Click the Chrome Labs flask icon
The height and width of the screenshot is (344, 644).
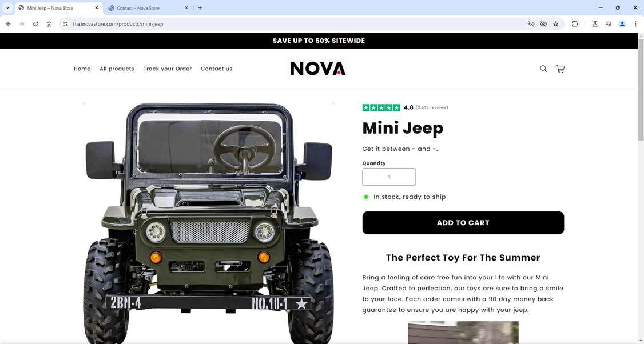coord(595,24)
